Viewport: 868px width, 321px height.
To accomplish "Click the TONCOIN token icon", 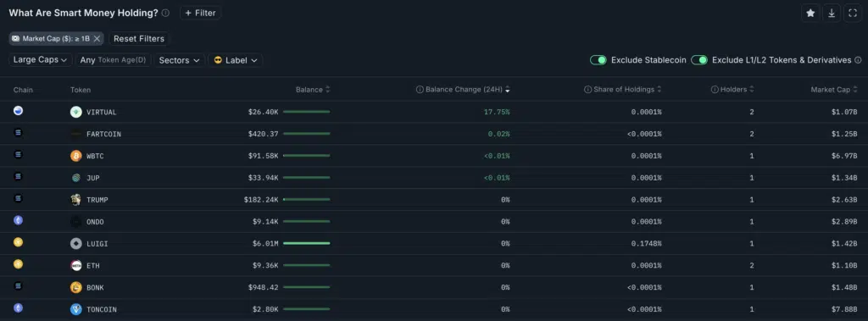I will pos(75,309).
